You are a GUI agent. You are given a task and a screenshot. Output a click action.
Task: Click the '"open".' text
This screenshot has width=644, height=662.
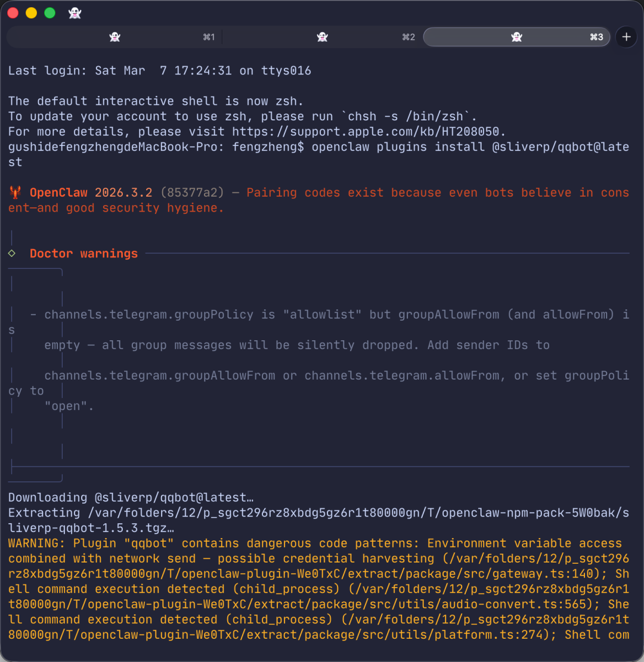click(69, 406)
